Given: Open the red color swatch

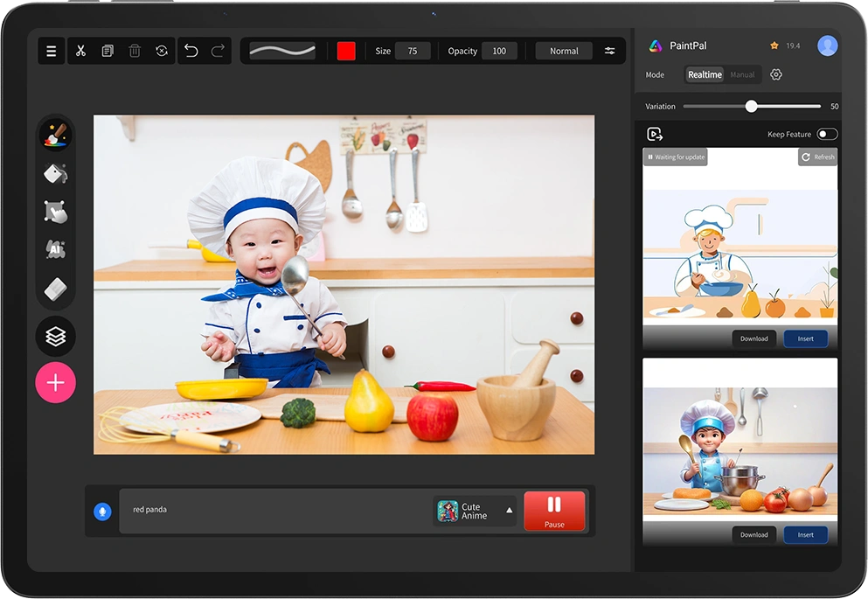Looking at the screenshot, I should click(346, 51).
